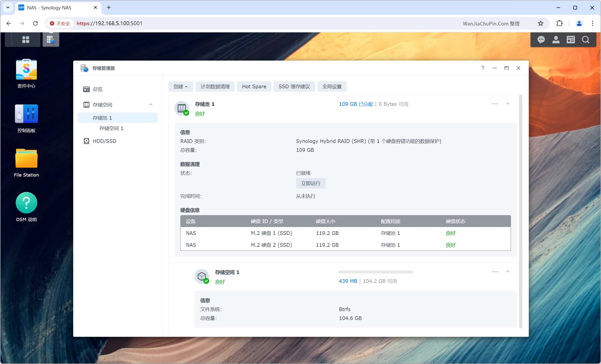This screenshot has width=601, height=364.
Task: Click the Storage Manager taskbar icon
Action: [51, 39]
